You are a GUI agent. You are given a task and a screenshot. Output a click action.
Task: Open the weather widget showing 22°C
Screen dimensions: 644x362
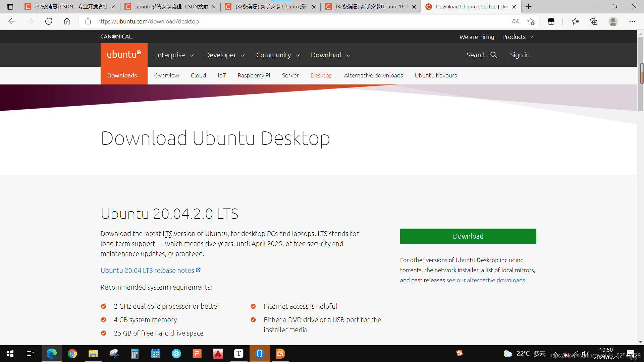tap(524, 354)
